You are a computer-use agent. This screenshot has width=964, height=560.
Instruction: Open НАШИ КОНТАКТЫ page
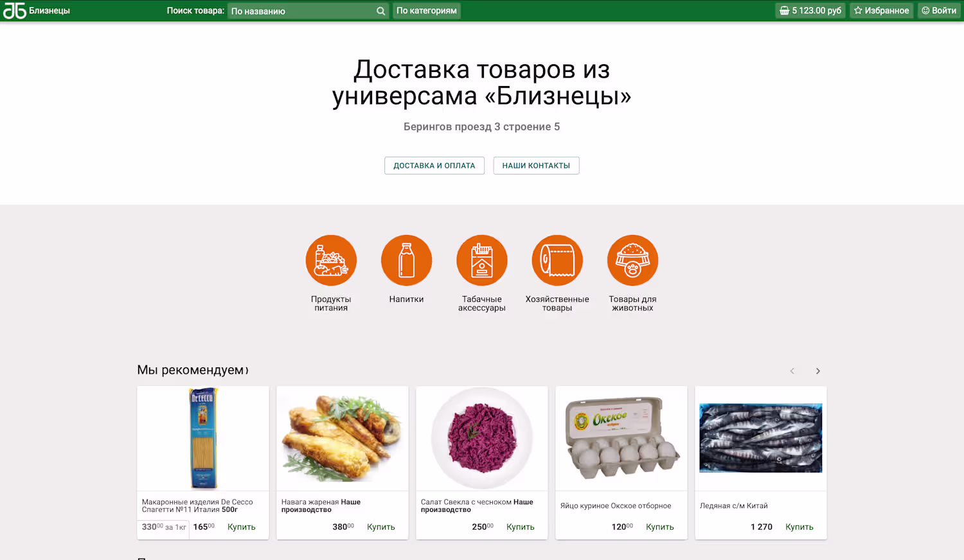536,166
